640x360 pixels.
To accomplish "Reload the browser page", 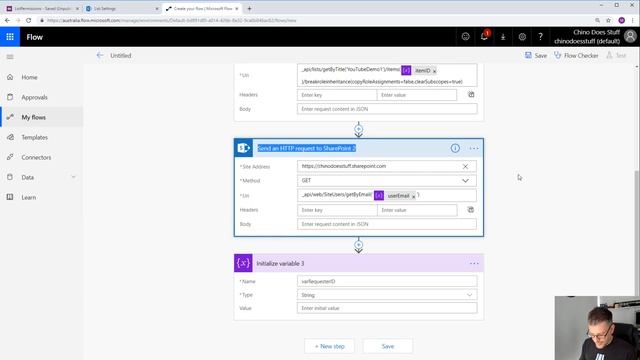I will click(28, 20).
